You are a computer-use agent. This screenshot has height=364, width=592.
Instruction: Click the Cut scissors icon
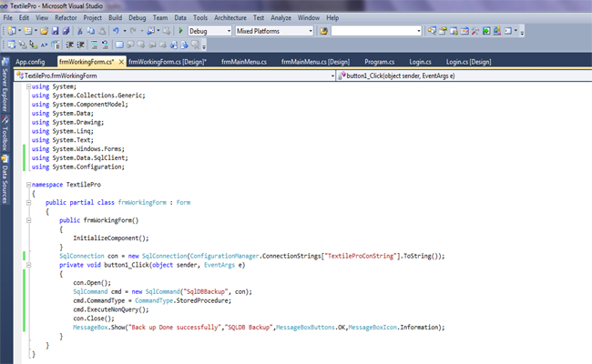78,31
